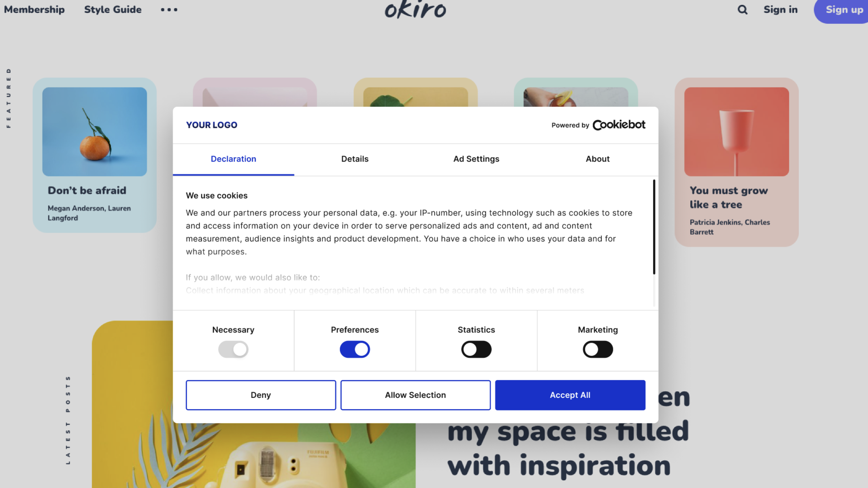Toggle the Preferences cookie switch on

click(355, 349)
